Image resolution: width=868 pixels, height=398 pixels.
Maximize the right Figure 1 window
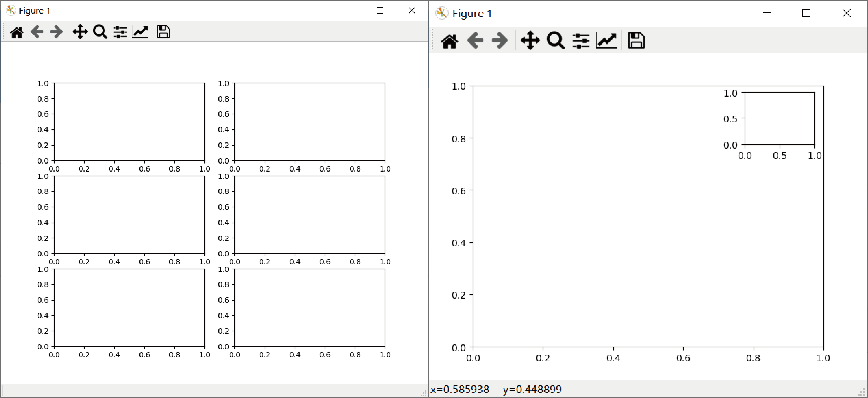(x=806, y=13)
